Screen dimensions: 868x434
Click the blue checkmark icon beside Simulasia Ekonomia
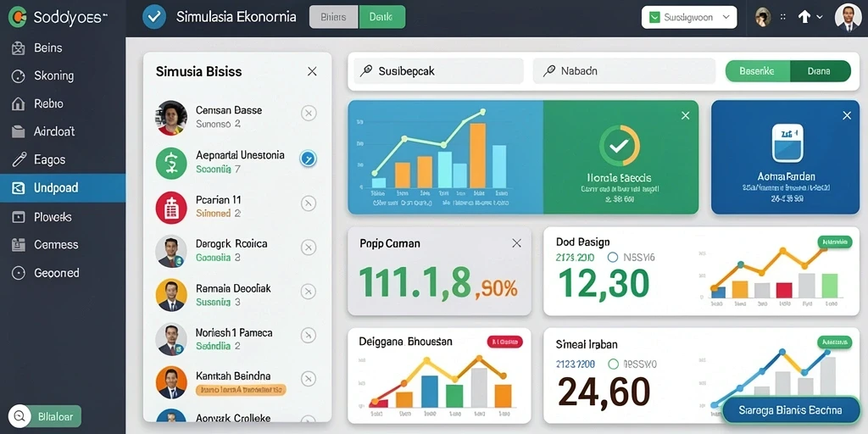click(154, 17)
